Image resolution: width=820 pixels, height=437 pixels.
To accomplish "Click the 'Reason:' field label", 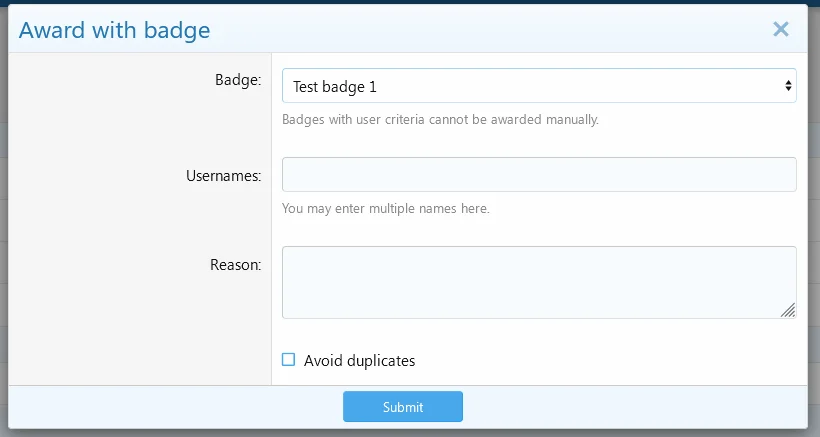I will point(235,265).
